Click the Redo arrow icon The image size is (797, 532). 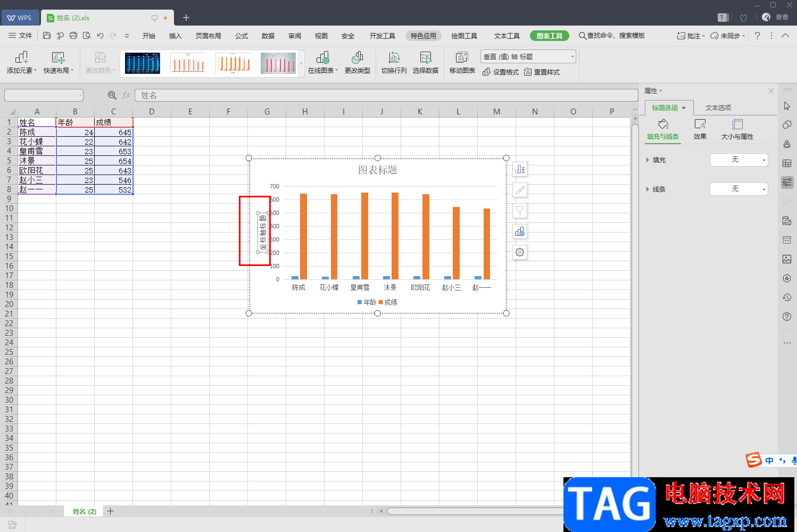[113, 36]
